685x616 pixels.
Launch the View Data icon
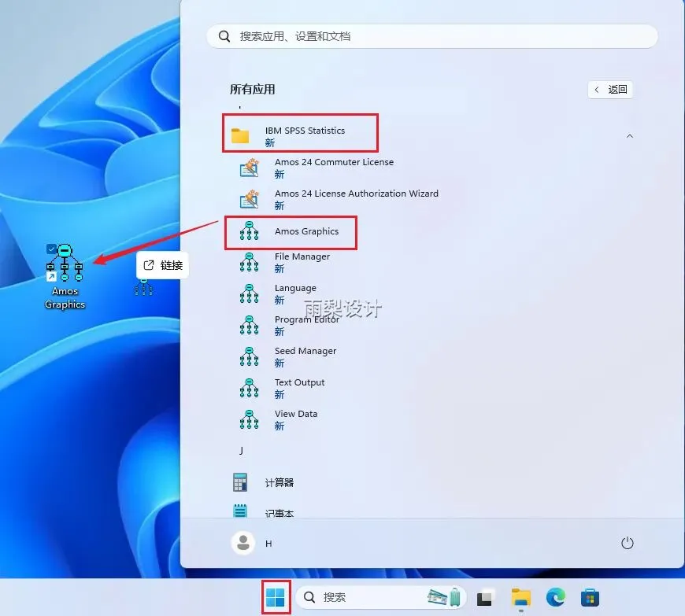(249, 419)
